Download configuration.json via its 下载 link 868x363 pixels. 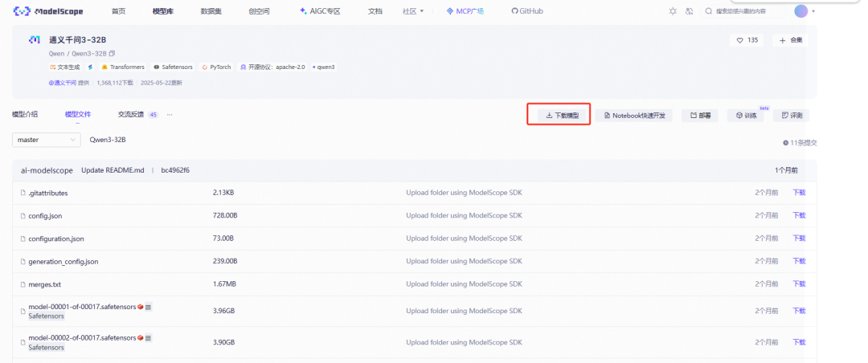pyautogui.click(x=799, y=238)
